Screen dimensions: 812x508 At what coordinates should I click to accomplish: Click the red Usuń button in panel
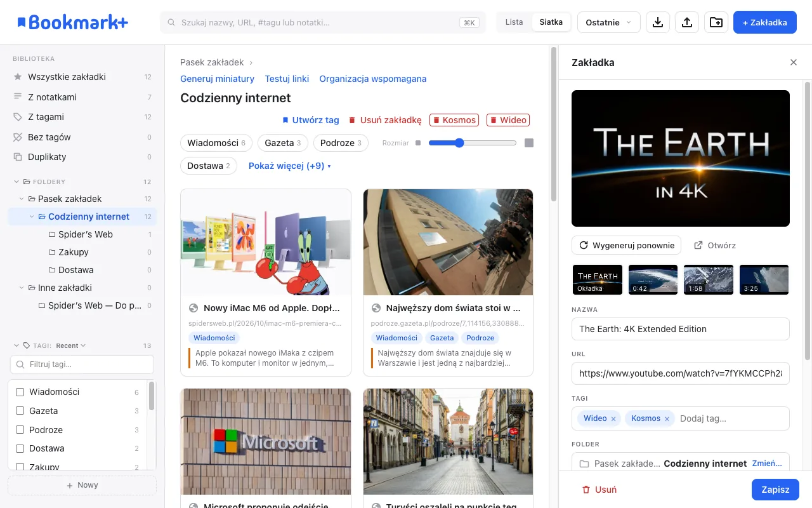(599, 490)
